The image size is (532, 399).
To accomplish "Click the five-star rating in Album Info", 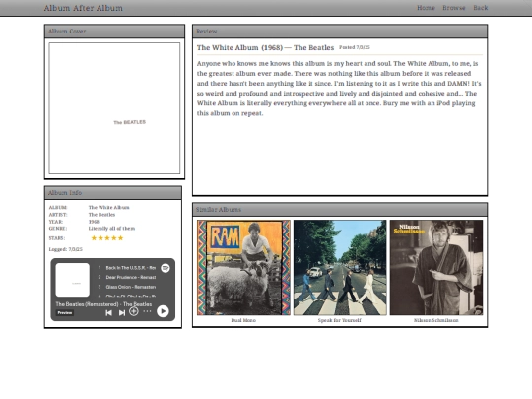I will (107, 238).
